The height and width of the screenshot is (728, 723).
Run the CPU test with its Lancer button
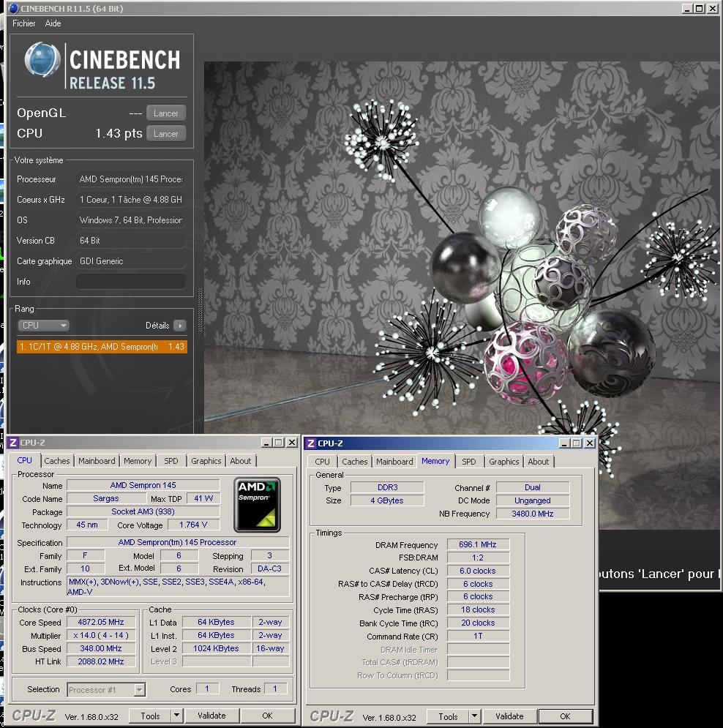click(166, 134)
